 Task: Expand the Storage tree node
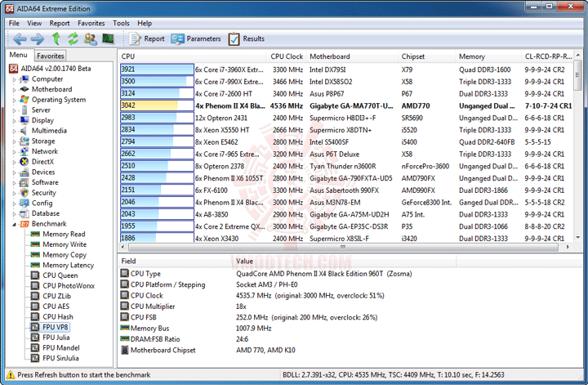14,141
